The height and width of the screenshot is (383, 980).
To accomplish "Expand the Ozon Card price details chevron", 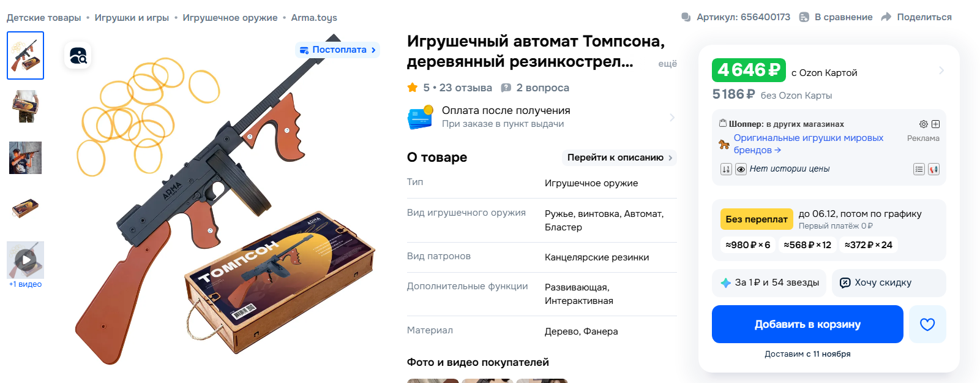I will coord(941,70).
